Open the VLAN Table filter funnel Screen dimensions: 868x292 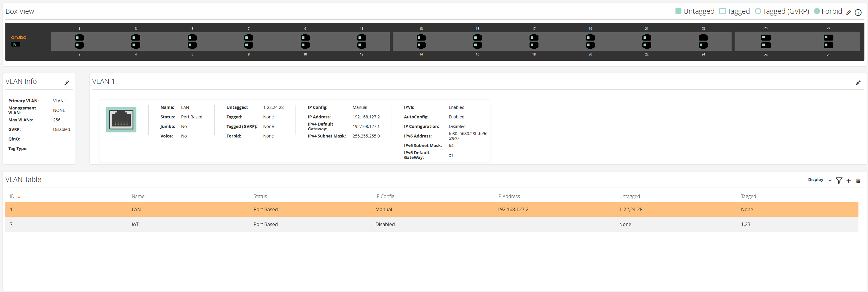tap(839, 180)
